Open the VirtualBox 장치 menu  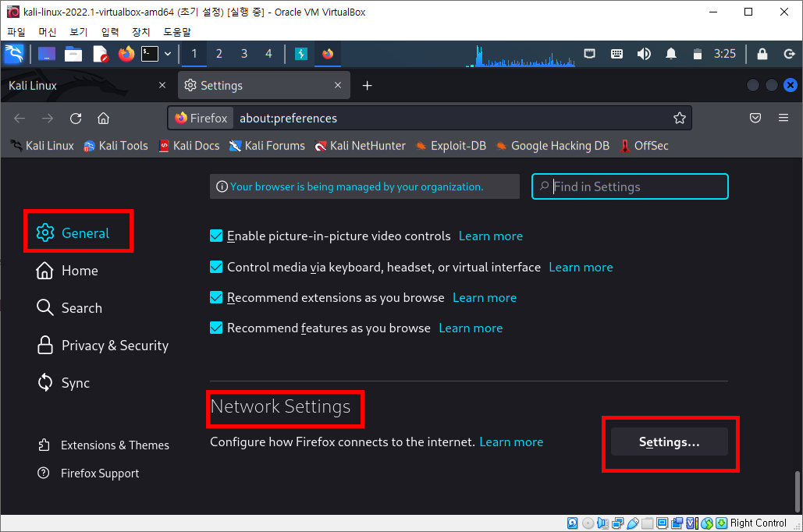point(140,32)
